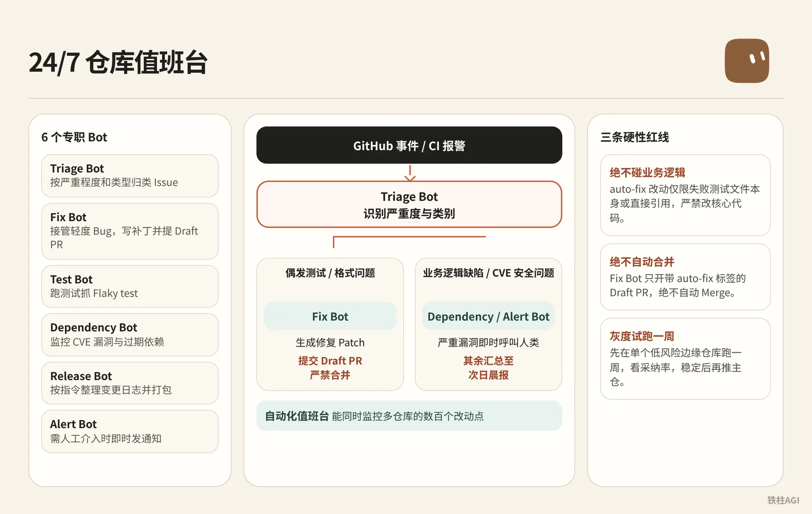Image resolution: width=812 pixels, height=514 pixels.
Task: Click the 灰度试跑一周 red heading
Action: click(642, 336)
